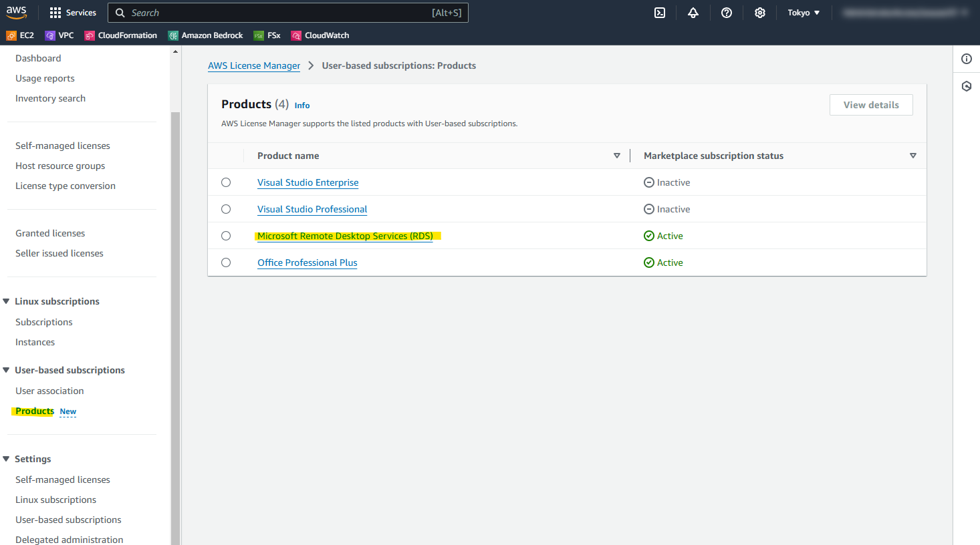Open the hexagon icon below the info icon

[x=967, y=86]
